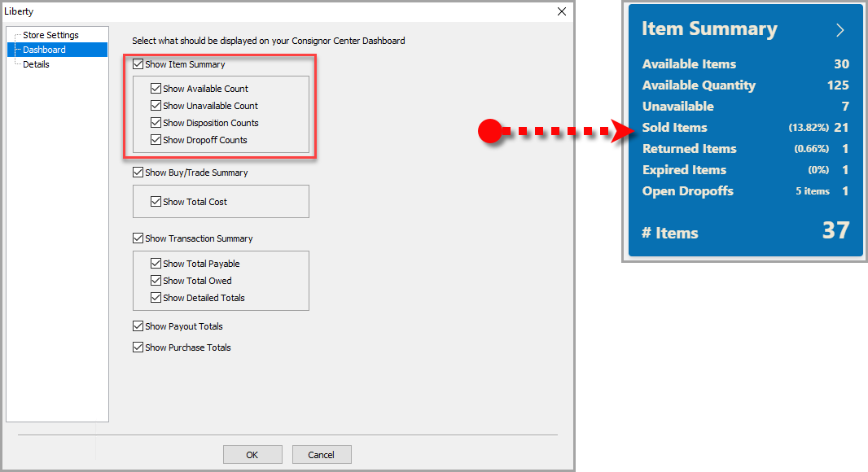Image resolution: width=868 pixels, height=472 pixels.
Task: Click the total items value 37
Action: 835,230
